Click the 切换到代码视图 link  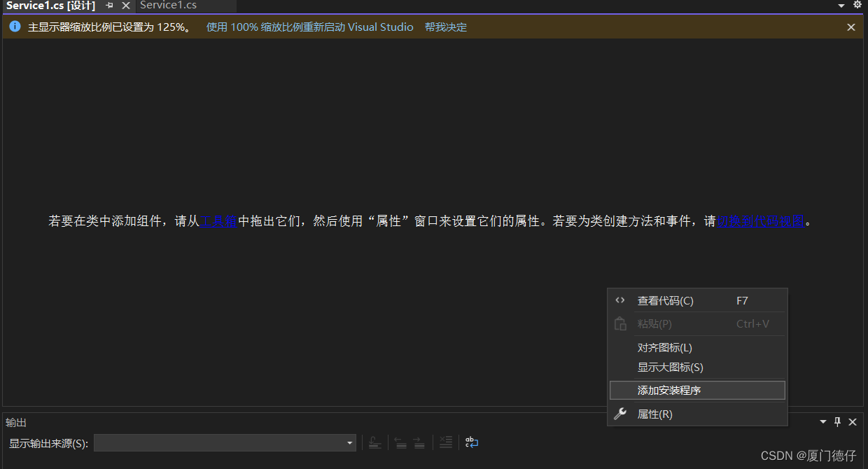[x=760, y=221]
